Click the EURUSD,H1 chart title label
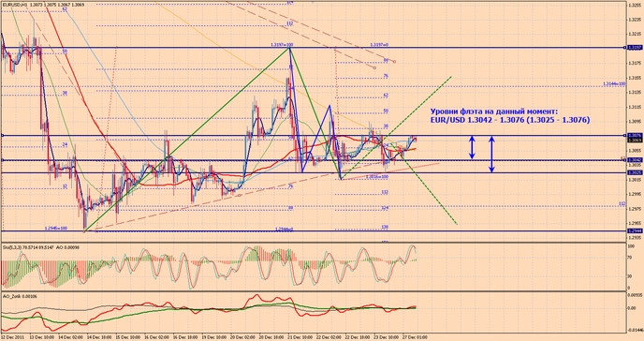 (x=14, y=5)
